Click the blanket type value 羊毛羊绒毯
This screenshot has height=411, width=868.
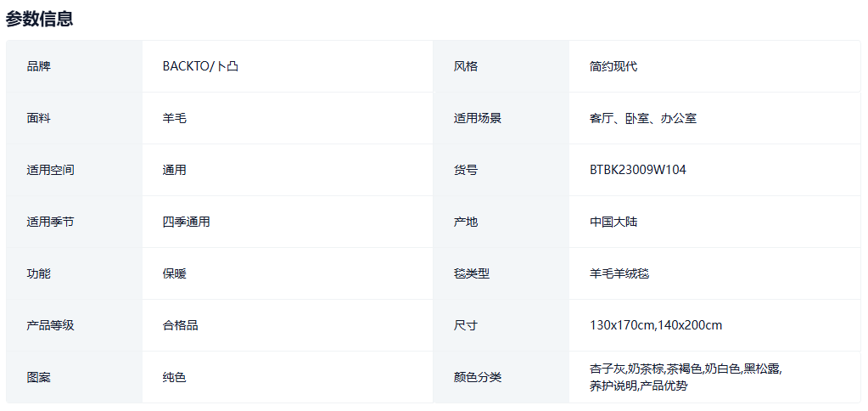tap(619, 273)
